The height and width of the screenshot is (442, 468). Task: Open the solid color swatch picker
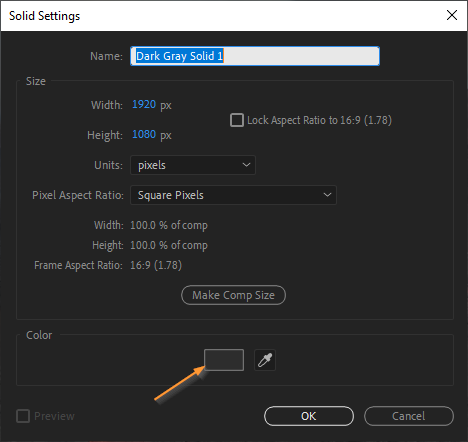(x=224, y=360)
